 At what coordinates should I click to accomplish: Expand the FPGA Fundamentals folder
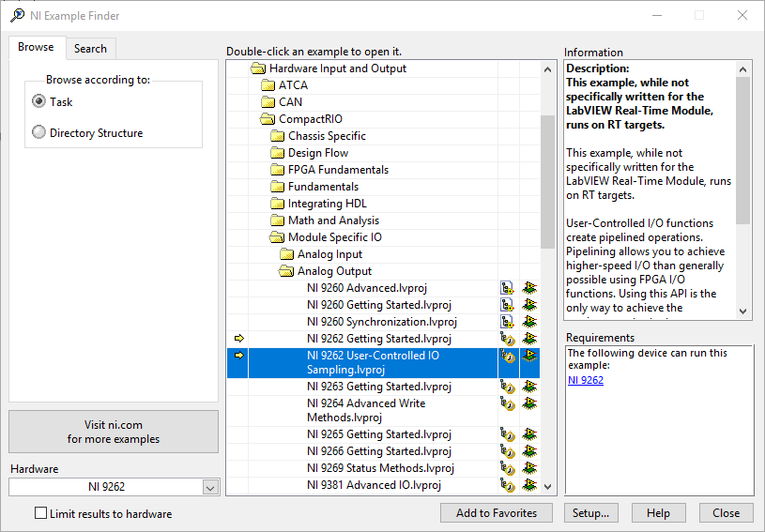(x=277, y=170)
